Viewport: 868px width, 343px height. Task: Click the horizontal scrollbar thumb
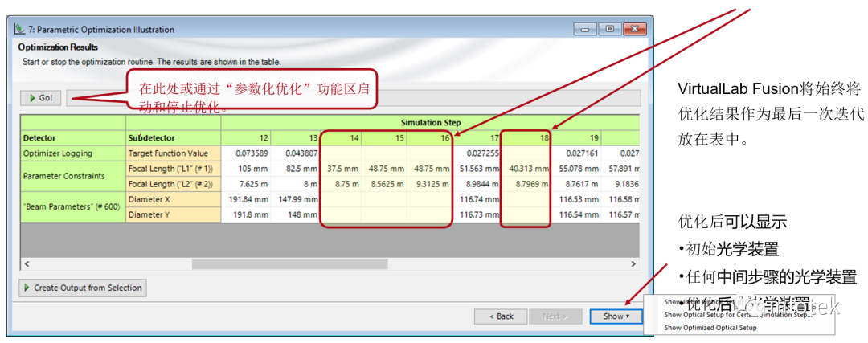(x=290, y=264)
